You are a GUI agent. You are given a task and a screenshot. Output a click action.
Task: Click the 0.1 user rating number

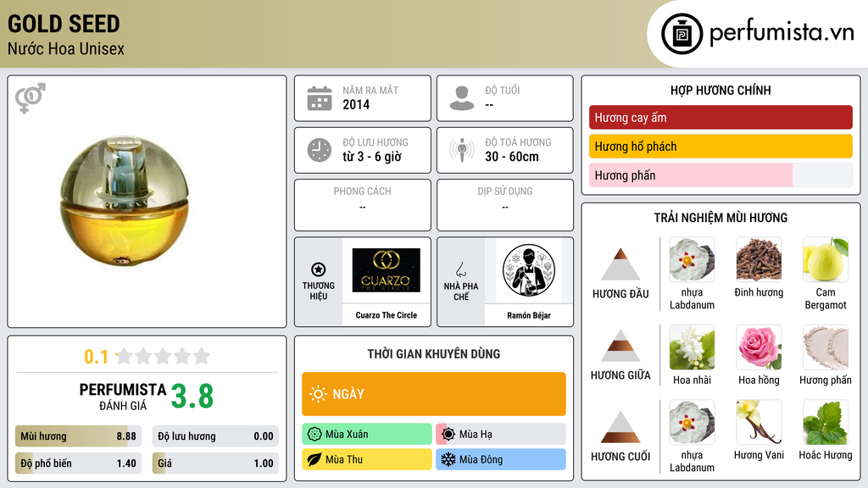97,357
